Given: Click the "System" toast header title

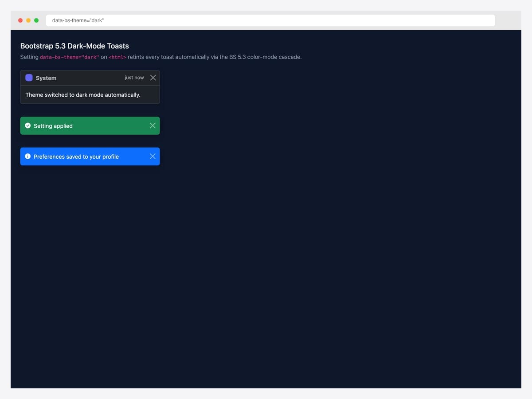Looking at the screenshot, I should pos(46,78).
